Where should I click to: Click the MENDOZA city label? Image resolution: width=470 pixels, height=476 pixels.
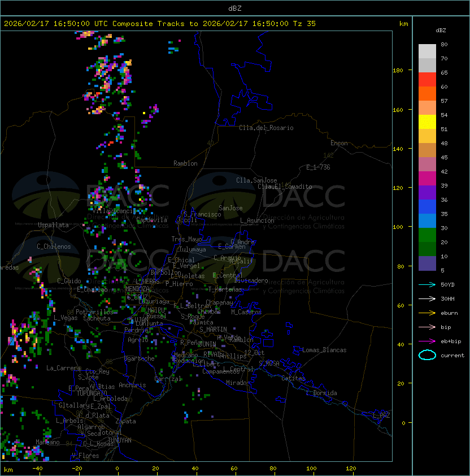(x=137, y=289)
